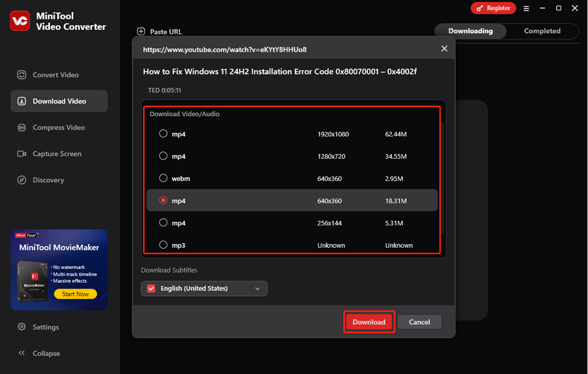Click the Compress Video sidebar icon
This screenshot has width=588, height=374.
click(x=22, y=127)
